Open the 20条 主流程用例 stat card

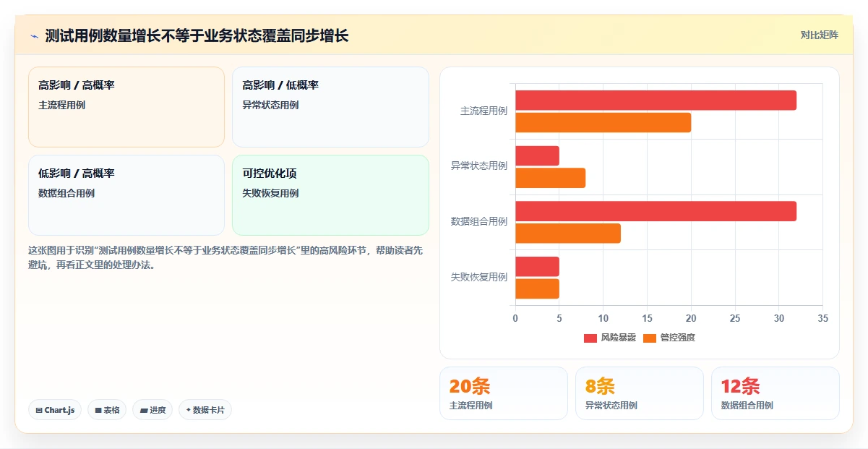click(504, 393)
